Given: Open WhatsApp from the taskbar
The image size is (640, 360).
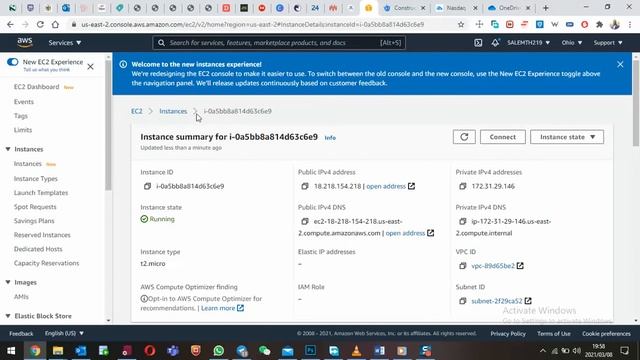Looking at the screenshot, I should (x=219, y=351).
